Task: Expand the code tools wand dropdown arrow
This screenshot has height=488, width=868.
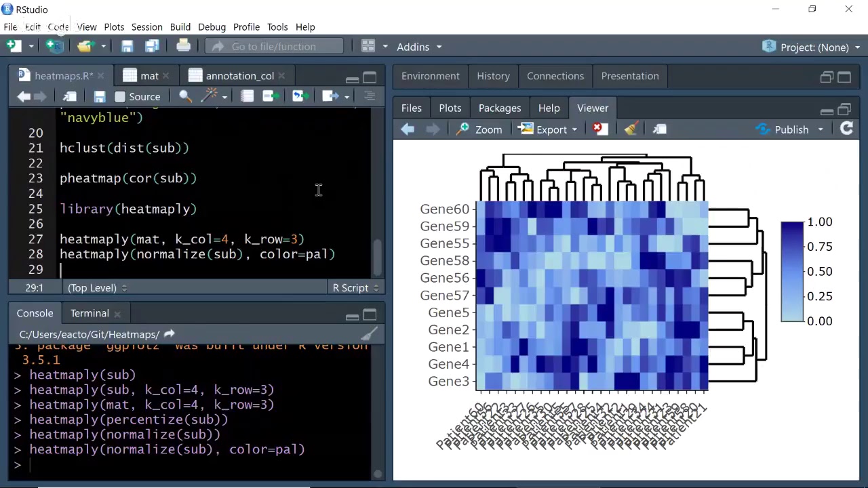Action: point(224,97)
